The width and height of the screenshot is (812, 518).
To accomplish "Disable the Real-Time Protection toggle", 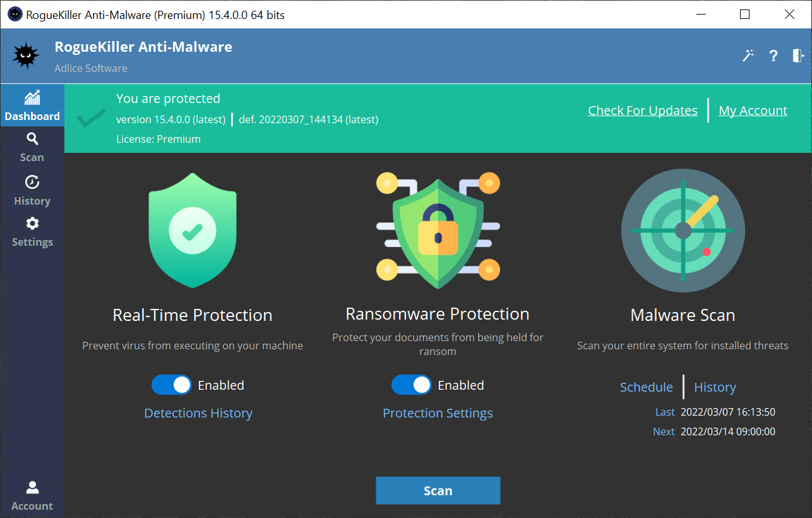I will (172, 385).
